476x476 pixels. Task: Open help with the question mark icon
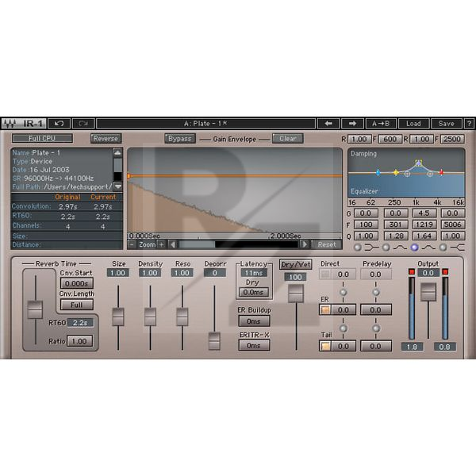(469, 124)
